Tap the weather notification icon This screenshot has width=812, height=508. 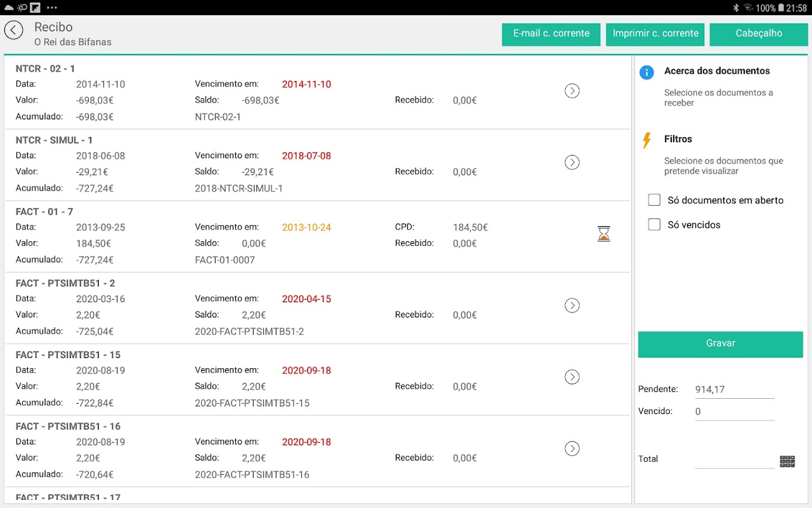coord(22,8)
